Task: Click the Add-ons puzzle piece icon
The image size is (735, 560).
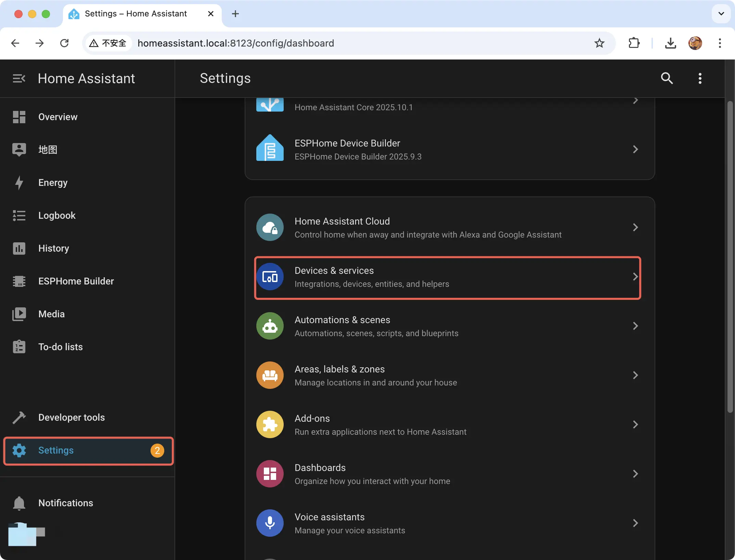Action: pyautogui.click(x=270, y=424)
